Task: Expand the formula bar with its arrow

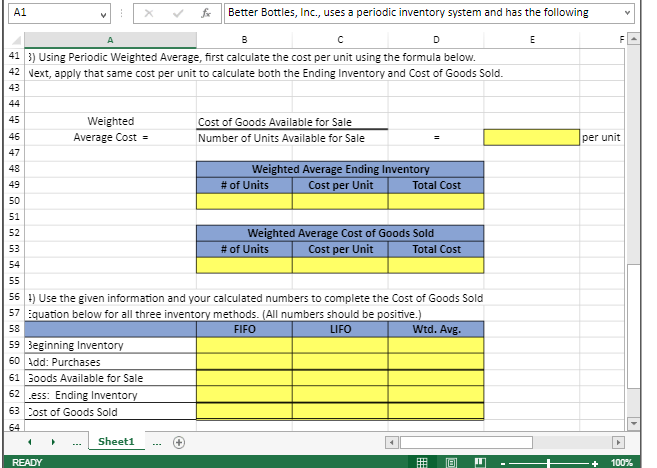Action: pyautogui.click(x=627, y=13)
